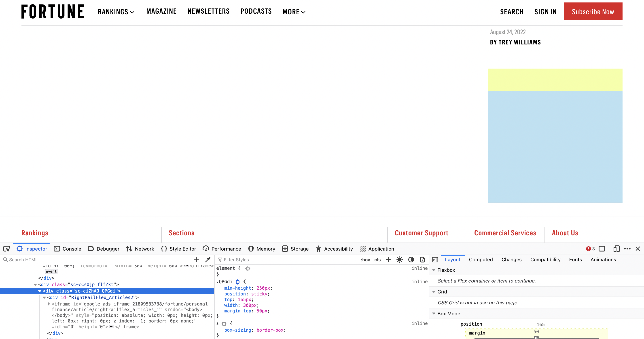644x339 pixels.
Task: Activate the element picker icon in DevTools
Action: pos(6,249)
